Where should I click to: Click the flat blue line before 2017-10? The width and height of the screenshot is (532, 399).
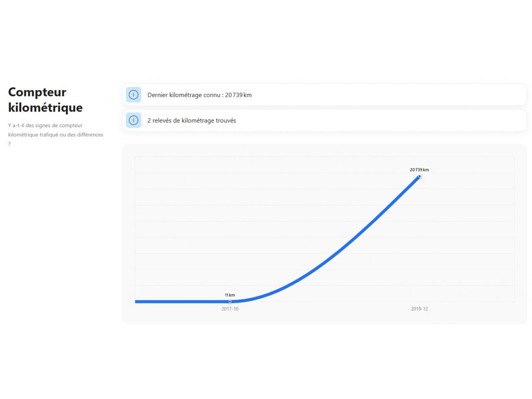click(179, 302)
